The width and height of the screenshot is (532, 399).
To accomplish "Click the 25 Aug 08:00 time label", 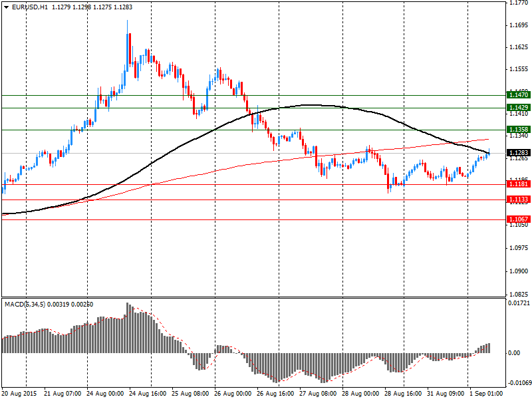I will click(x=190, y=394).
